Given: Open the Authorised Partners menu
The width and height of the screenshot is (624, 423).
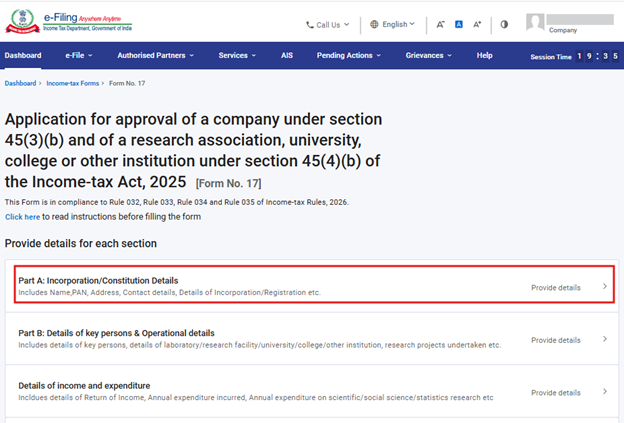Looking at the screenshot, I should (x=155, y=55).
